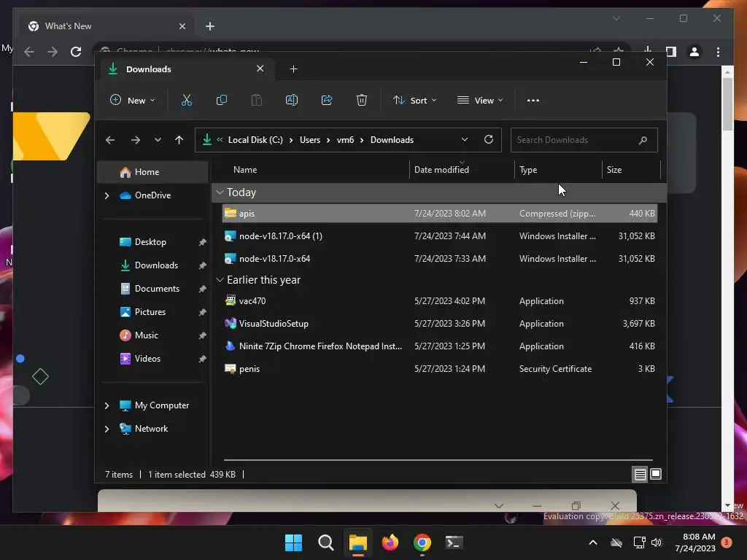
Task: Sort by Date modified column header
Action: 462,169
